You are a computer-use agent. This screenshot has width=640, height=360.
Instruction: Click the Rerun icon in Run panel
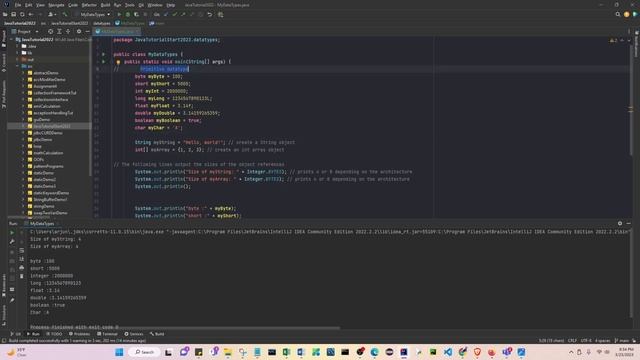point(12,232)
